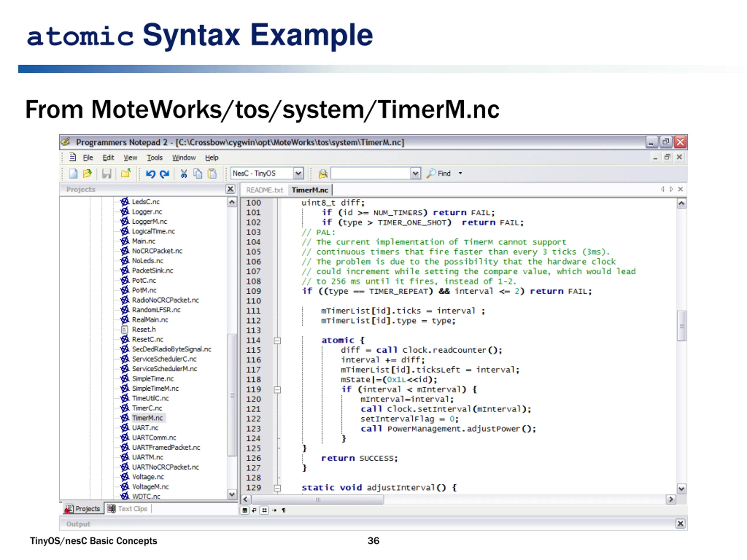Toggle the paragraph mark line endings icon
Viewport: 747px width, 560px height.
tap(284, 510)
